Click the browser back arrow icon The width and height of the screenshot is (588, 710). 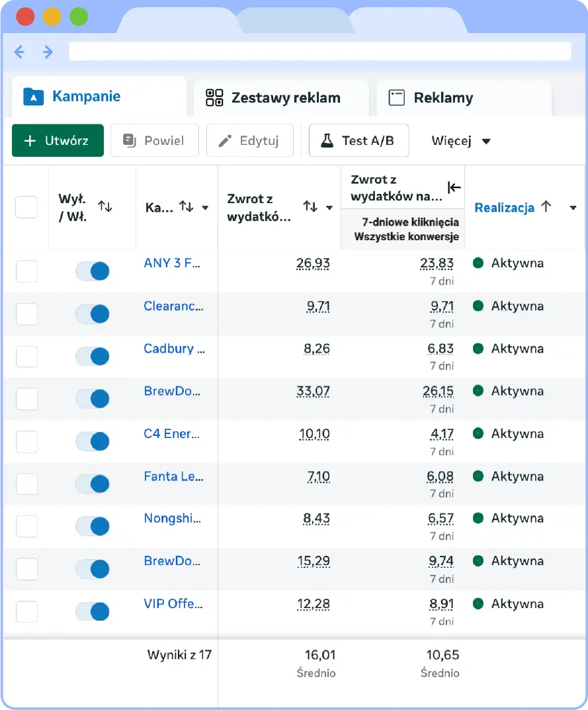click(x=19, y=52)
